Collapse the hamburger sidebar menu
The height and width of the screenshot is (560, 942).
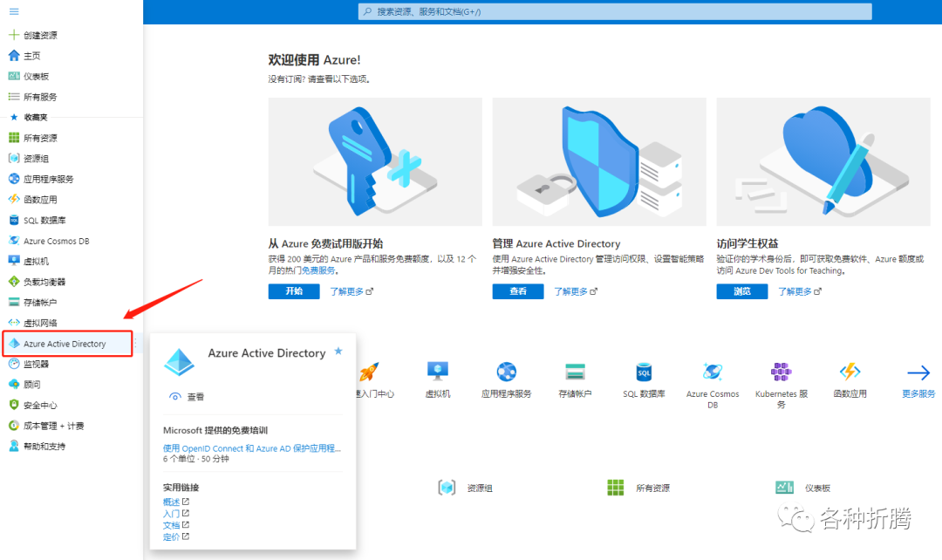[x=14, y=11]
